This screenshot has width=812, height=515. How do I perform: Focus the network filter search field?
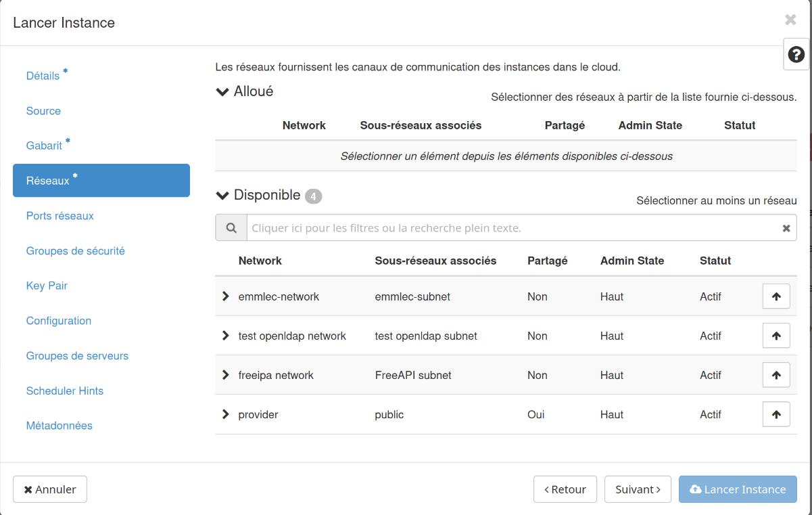(514, 228)
